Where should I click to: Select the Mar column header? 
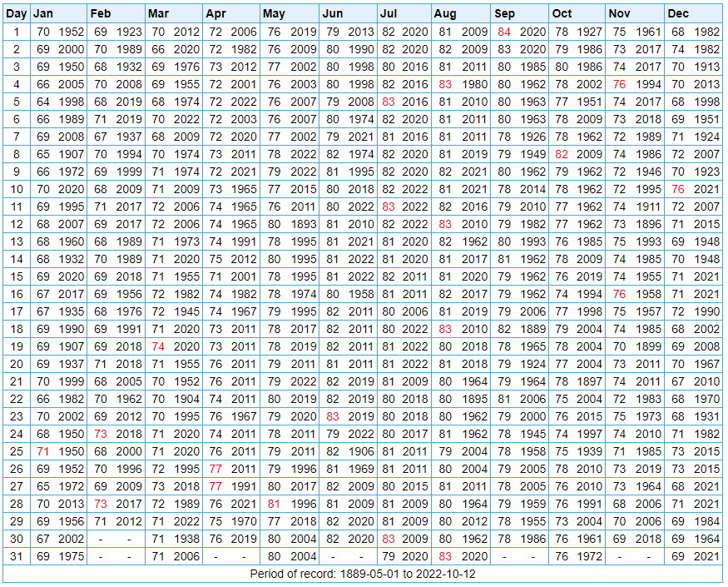point(157,13)
